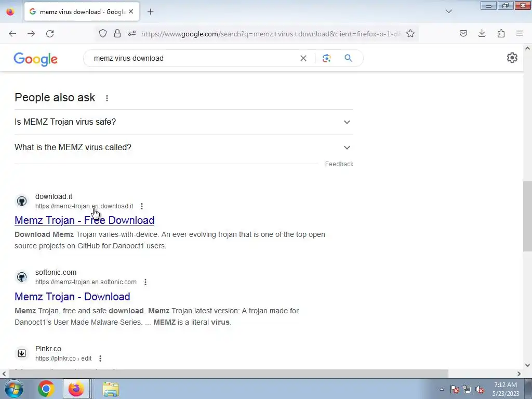Screen dimensions: 532x399
Task: Click the Feedback link
Action: 339,164
